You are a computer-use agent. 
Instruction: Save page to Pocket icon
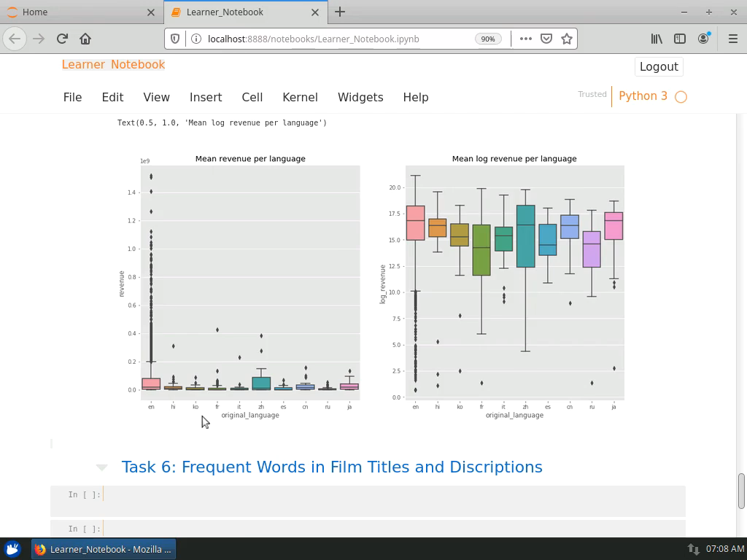tap(546, 39)
